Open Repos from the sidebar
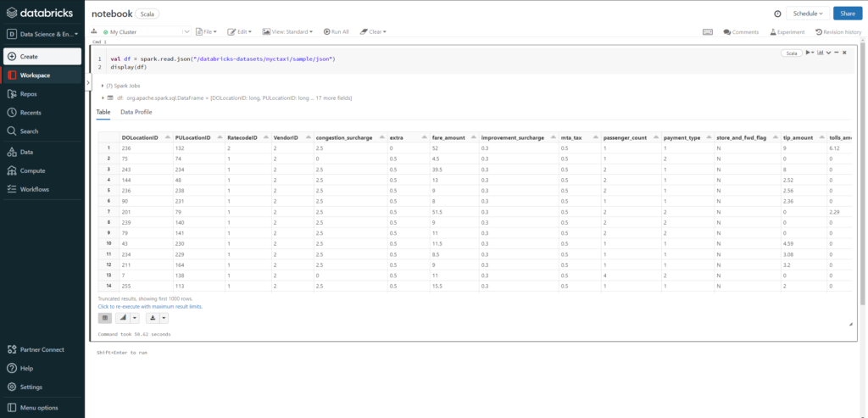Viewport: 868px width, 418px height. [x=28, y=94]
